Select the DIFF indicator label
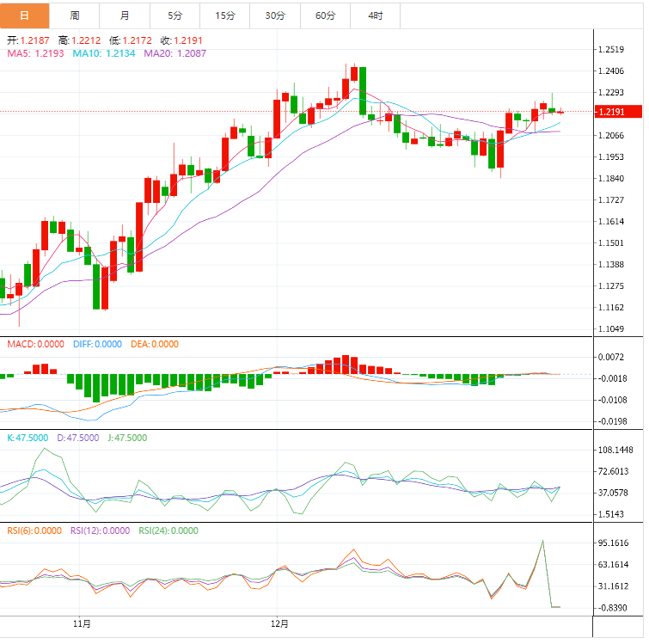The width and height of the screenshot is (649, 644). click(x=97, y=344)
